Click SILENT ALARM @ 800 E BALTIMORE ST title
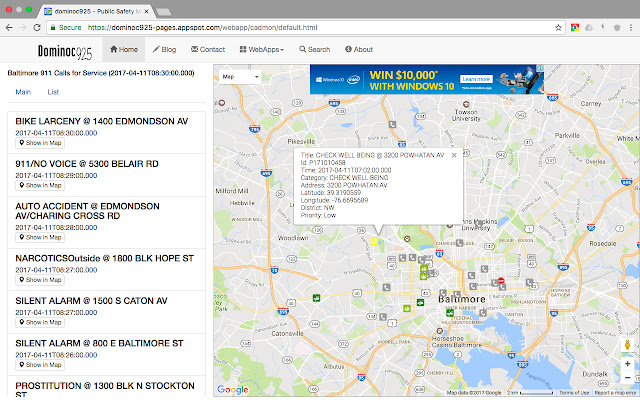The height and width of the screenshot is (400, 640). pos(99,343)
